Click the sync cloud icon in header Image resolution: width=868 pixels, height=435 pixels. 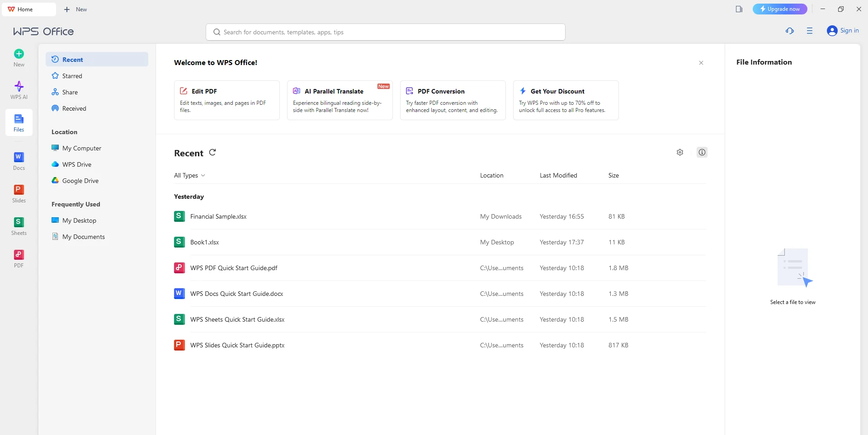click(x=790, y=31)
